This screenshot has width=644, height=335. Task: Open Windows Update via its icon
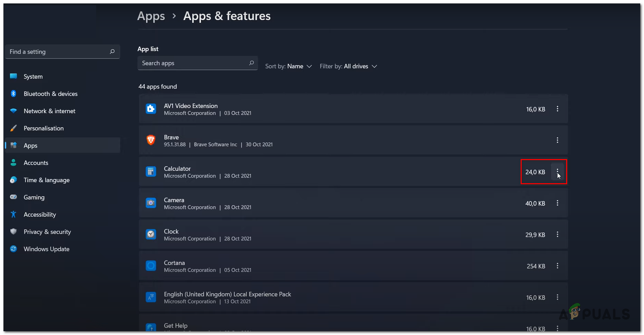click(13, 249)
